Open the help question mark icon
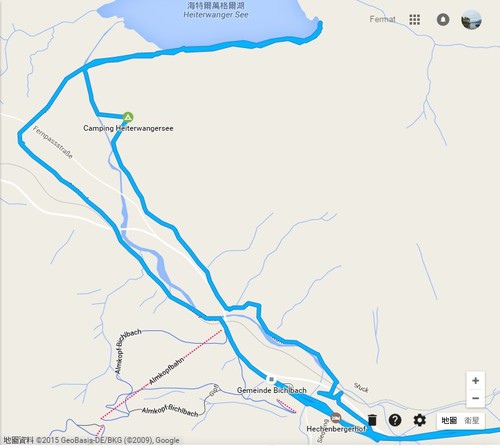Viewport: 500px width, 446px height. 395,420
